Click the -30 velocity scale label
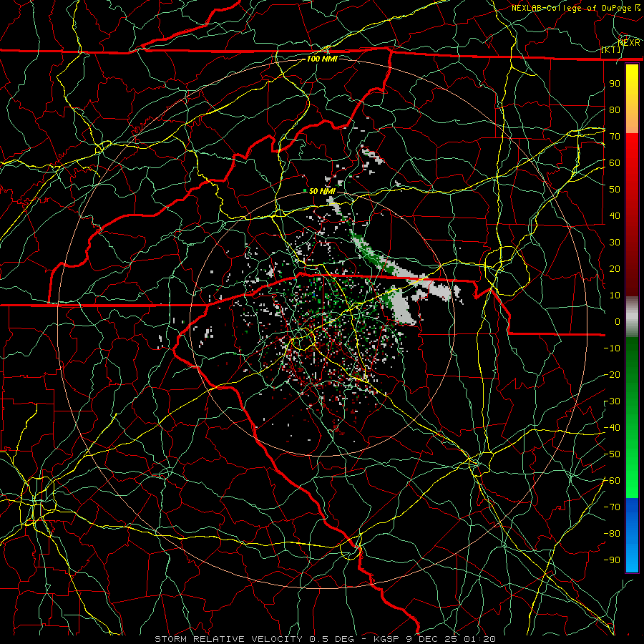 click(x=612, y=401)
